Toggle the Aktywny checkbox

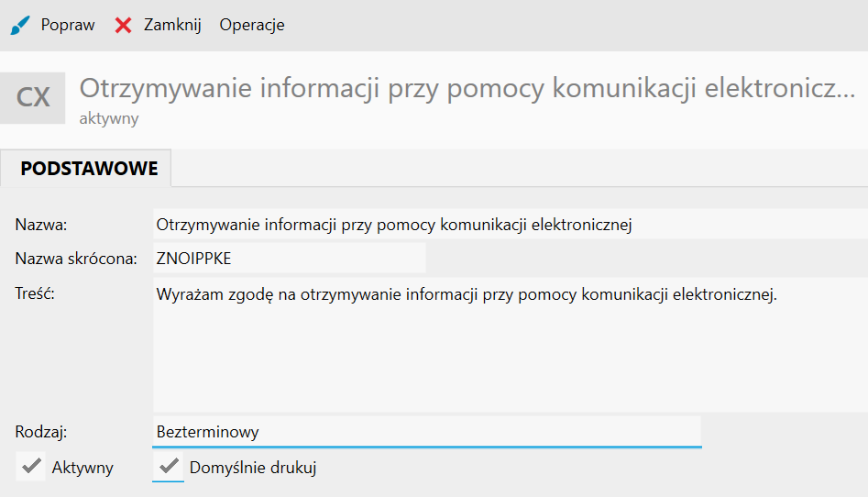(31, 467)
